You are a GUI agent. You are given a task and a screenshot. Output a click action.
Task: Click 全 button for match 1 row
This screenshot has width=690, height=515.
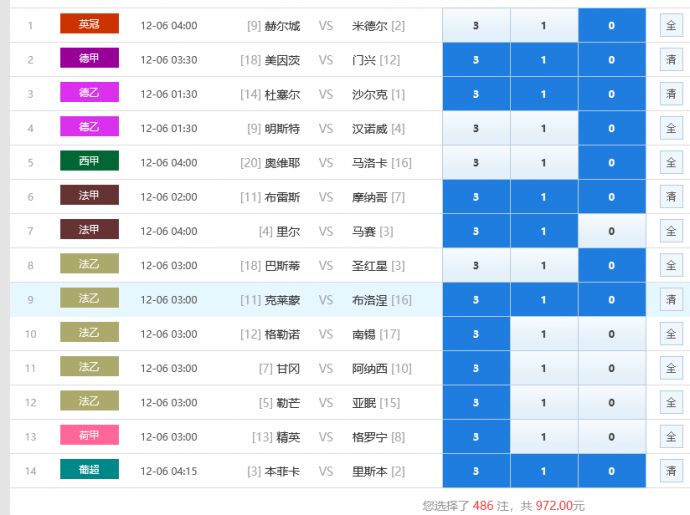click(671, 26)
